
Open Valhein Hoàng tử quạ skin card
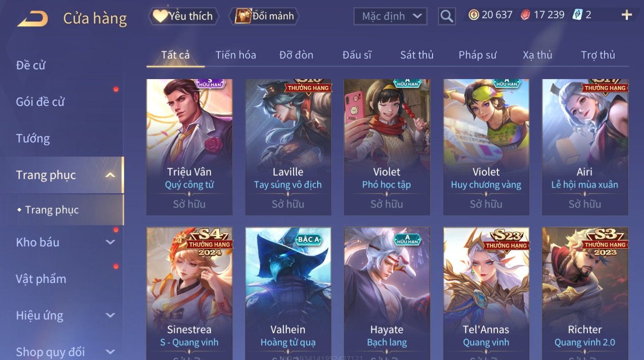(x=288, y=294)
